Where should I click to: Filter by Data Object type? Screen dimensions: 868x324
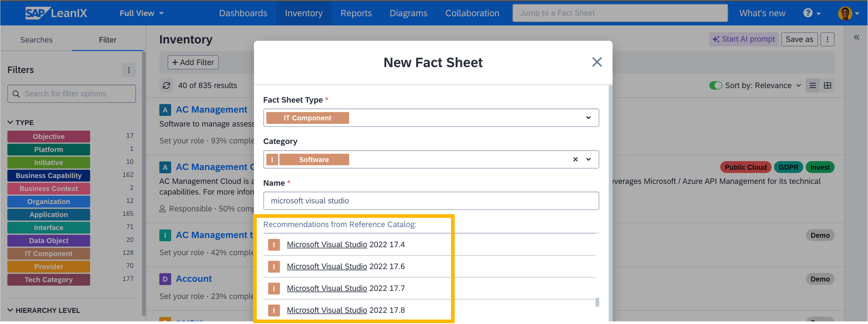tap(49, 241)
